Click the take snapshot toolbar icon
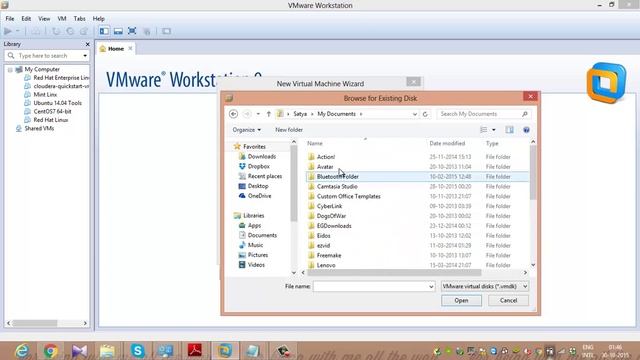 click(x=56, y=31)
